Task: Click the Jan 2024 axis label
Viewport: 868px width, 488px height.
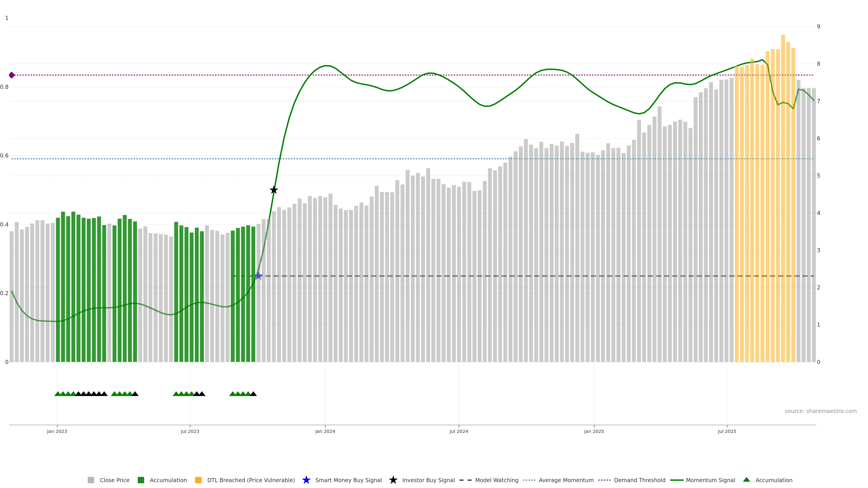Action: (x=325, y=431)
